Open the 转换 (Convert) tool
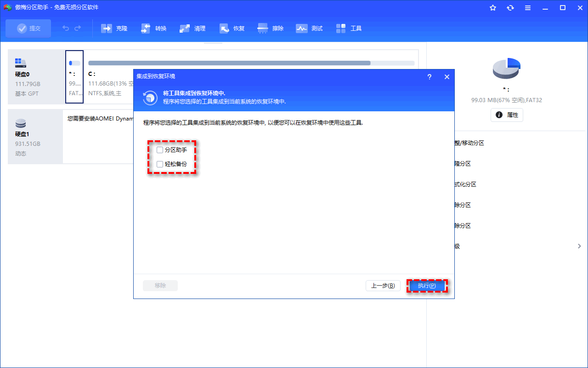The width and height of the screenshot is (588, 368). tap(153, 28)
